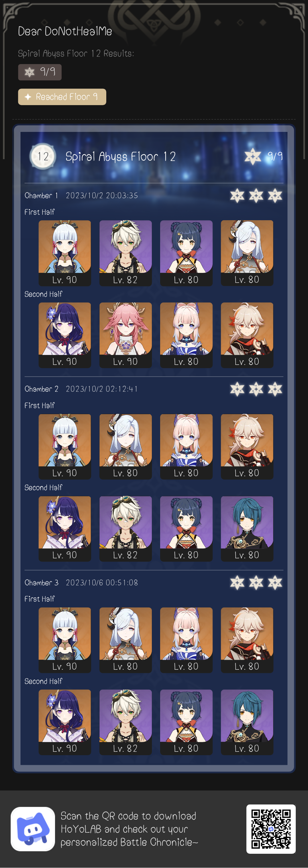Click the star icon in the 9/9 badge near the top
The image size is (308, 868).
[30, 72]
